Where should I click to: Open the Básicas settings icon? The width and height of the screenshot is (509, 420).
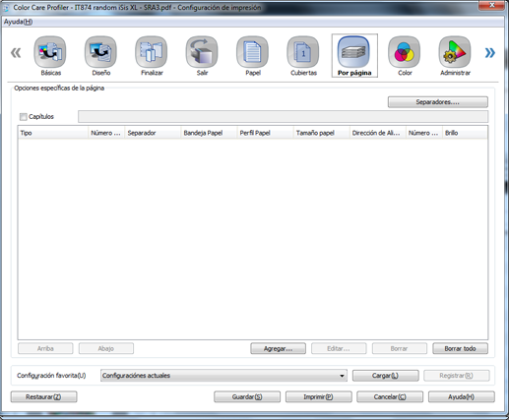(x=50, y=52)
